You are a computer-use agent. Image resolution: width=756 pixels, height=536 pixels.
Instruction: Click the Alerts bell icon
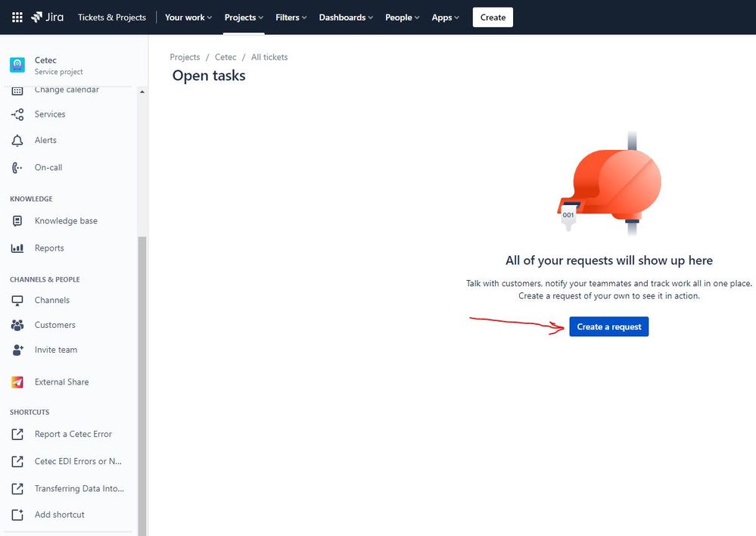(x=17, y=140)
